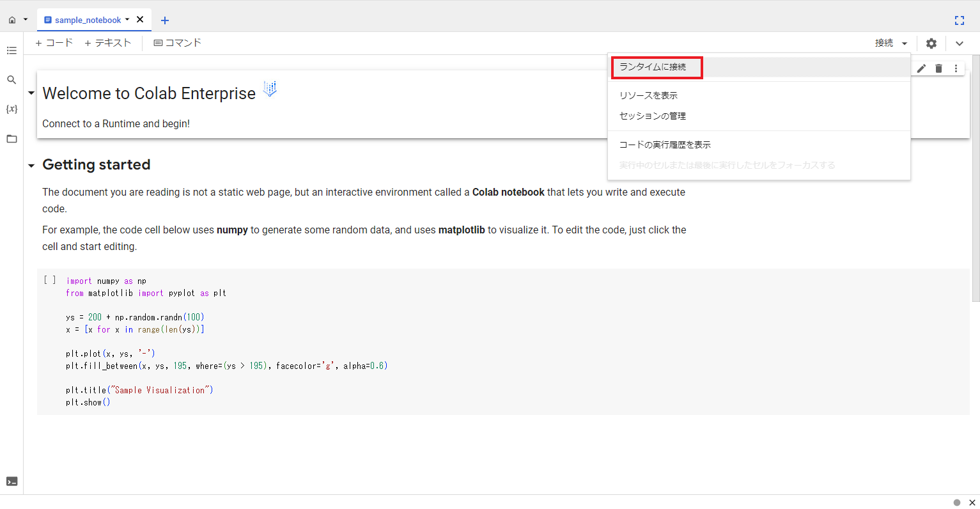Click the import numpy as np code line
The height and width of the screenshot is (509, 980).
pyautogui.click(x=106, y=281)
